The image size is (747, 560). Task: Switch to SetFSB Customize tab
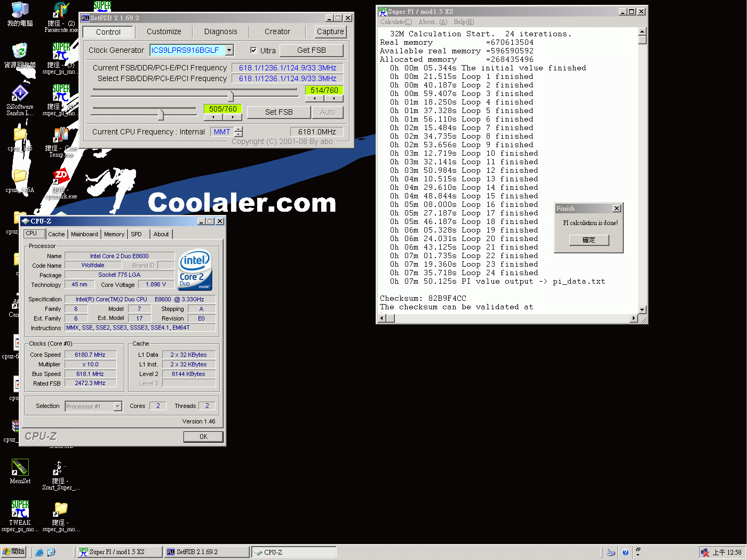(x=164, y=32)
